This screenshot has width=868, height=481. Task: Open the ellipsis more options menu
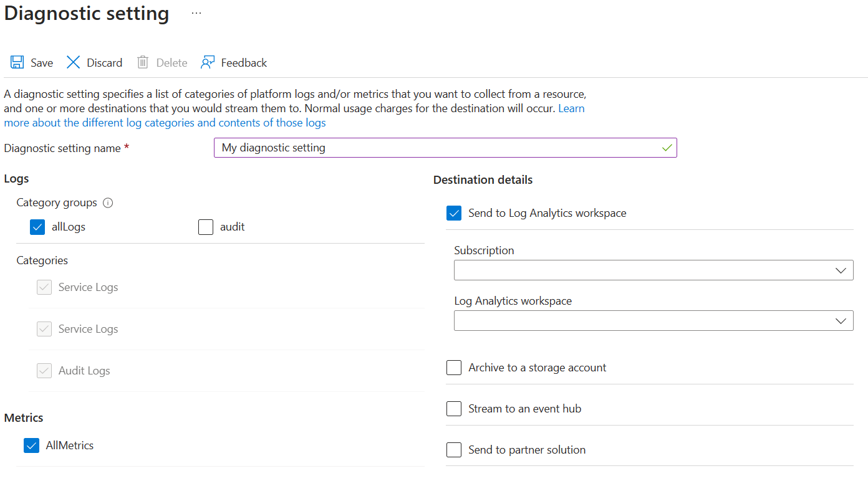pos(196,13)
